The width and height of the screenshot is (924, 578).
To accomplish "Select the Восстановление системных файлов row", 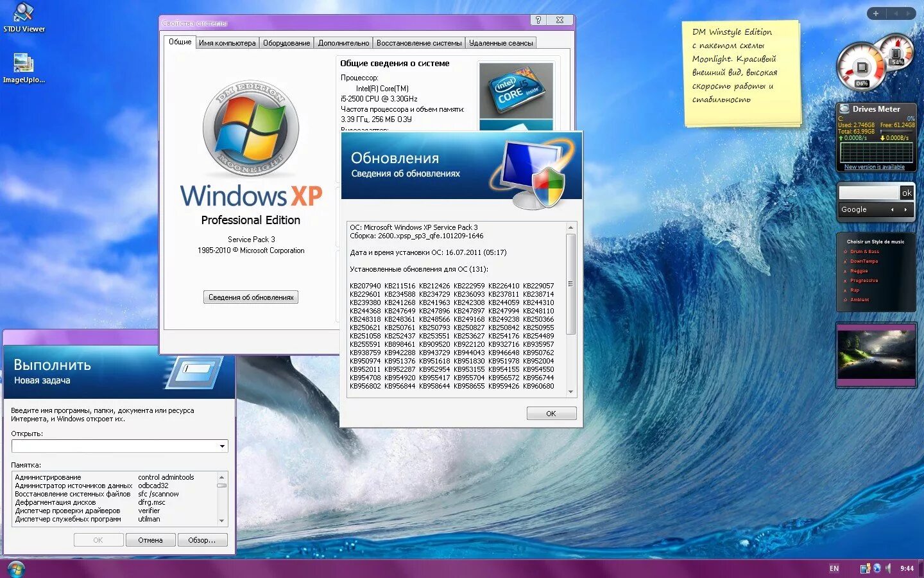I will (x=115, y=494).
